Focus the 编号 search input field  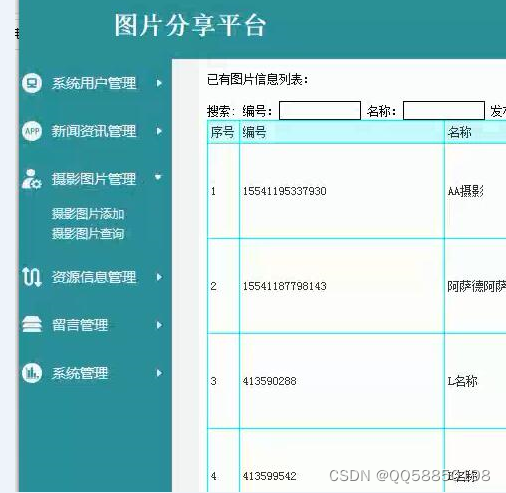[320, 110]
